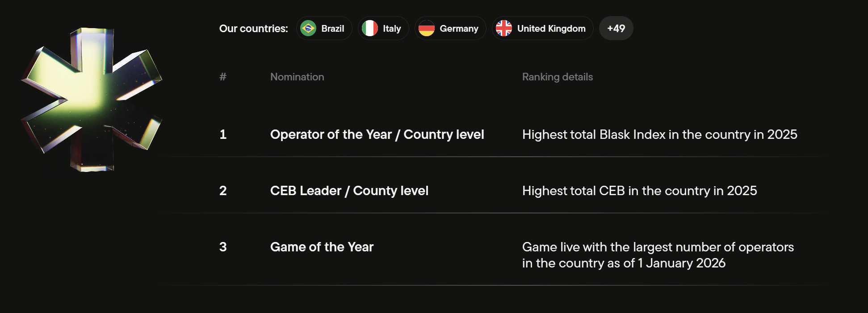Viewport: 868px width, 313px height.
Task: Open Operator of the Year nomination
Action: click(377, 134)
